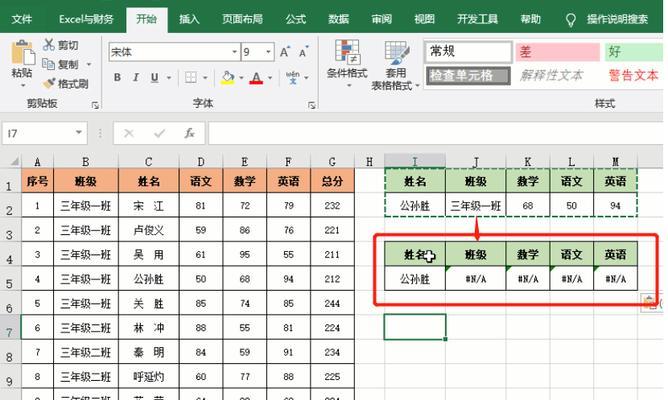Click the Insert Function fx icon
Screen dimensions: 668x400
coord(190,134)
